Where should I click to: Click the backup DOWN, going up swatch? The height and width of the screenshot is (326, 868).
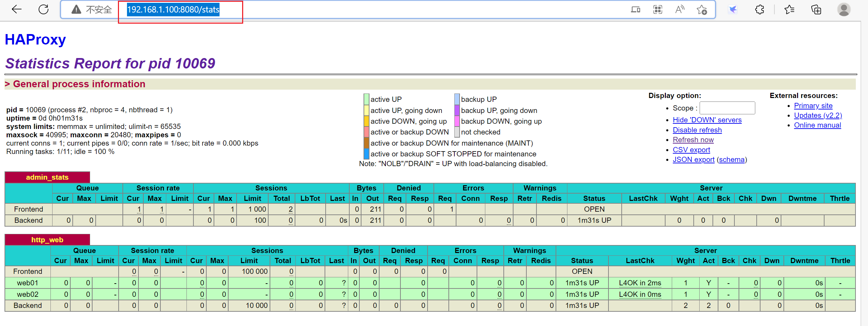click(x=457, y=121)
